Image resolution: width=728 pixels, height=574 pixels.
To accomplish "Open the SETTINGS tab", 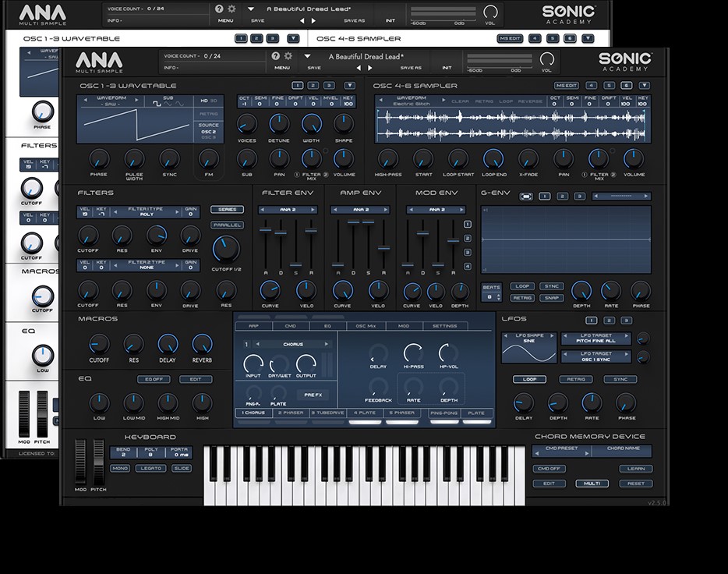I will (444, 326).
